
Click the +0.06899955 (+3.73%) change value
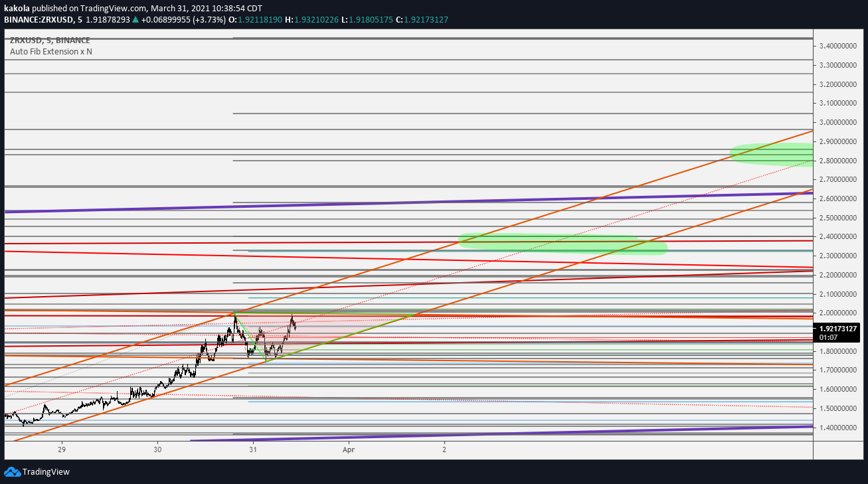[183, 20]
